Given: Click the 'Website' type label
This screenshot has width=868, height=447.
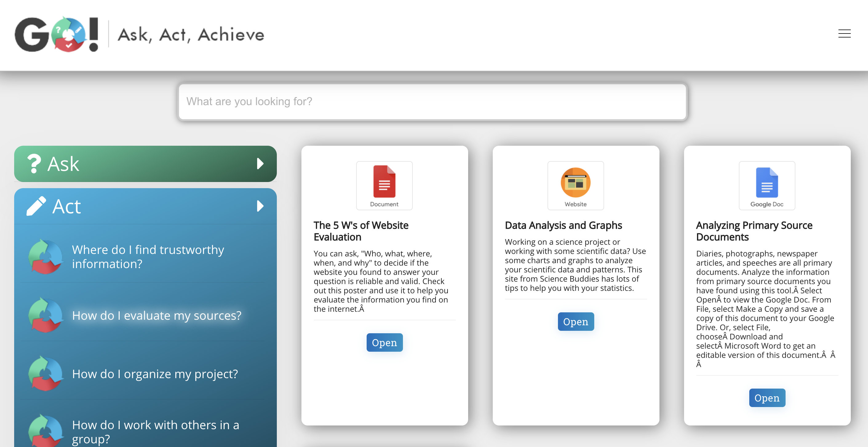Looking at the screenshot, I should tap(575, 204).
